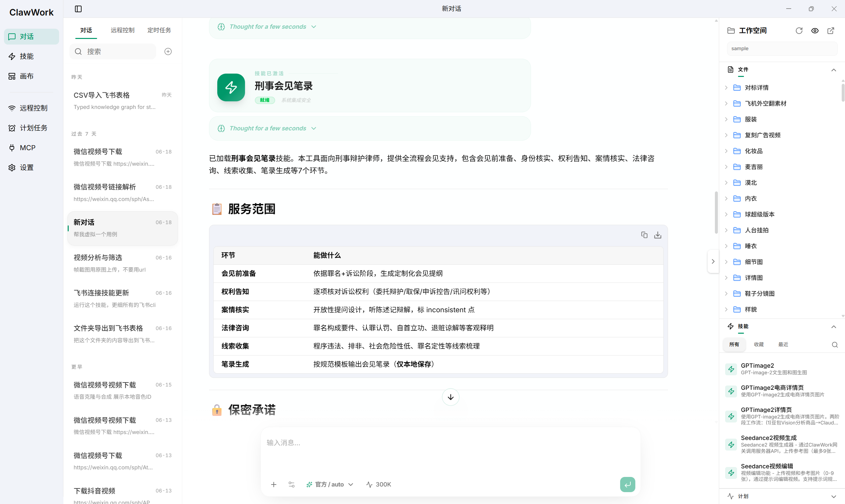This screenshot has width=845, height=504.
Task: Switch to the 定时任务 tab
Action: 159,30
